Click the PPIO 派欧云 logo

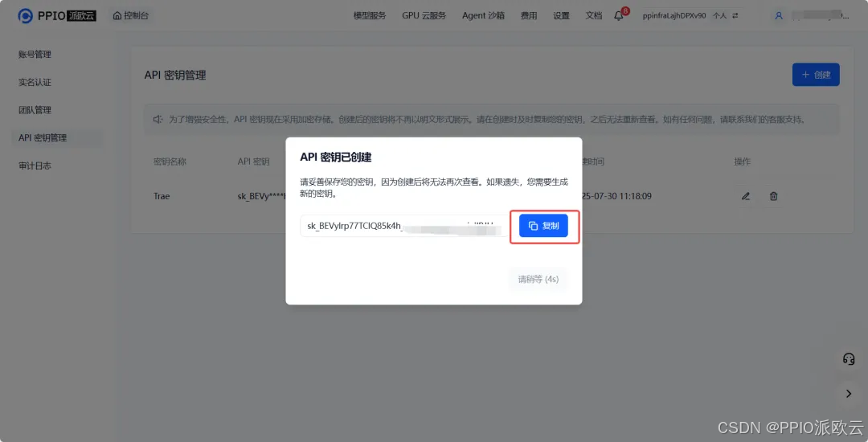57,16
